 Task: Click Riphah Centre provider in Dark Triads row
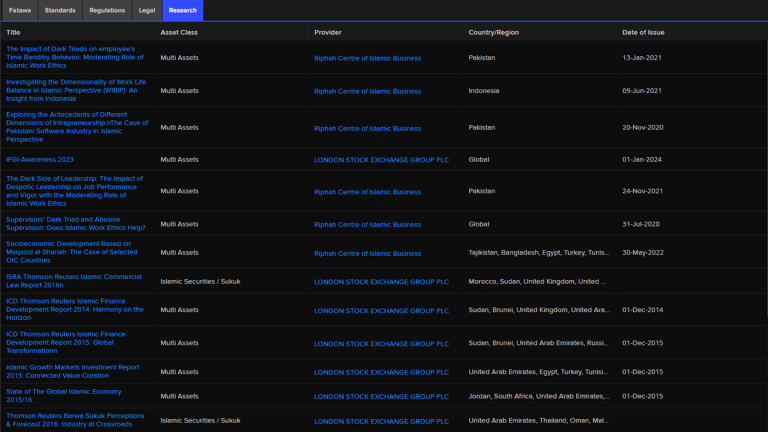(367, 58)
